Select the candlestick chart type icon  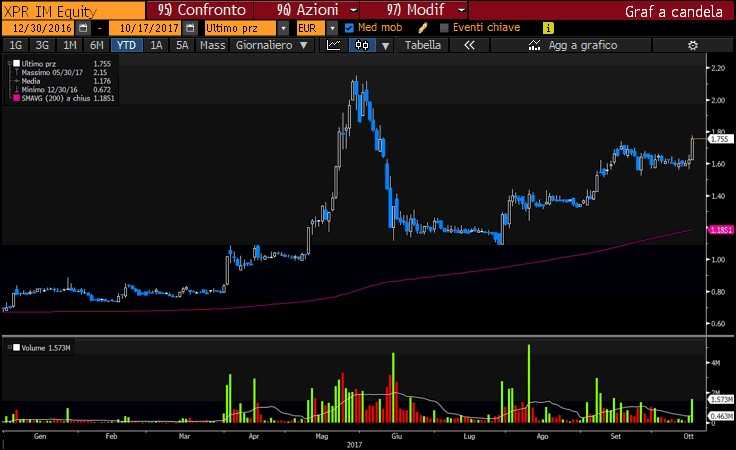pos(362,45)
